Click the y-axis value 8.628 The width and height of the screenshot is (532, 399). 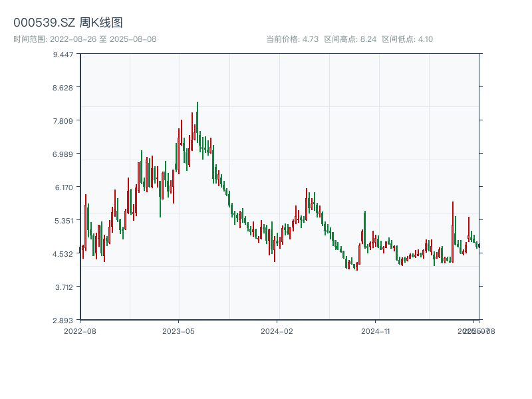click(x=63, y=88)
